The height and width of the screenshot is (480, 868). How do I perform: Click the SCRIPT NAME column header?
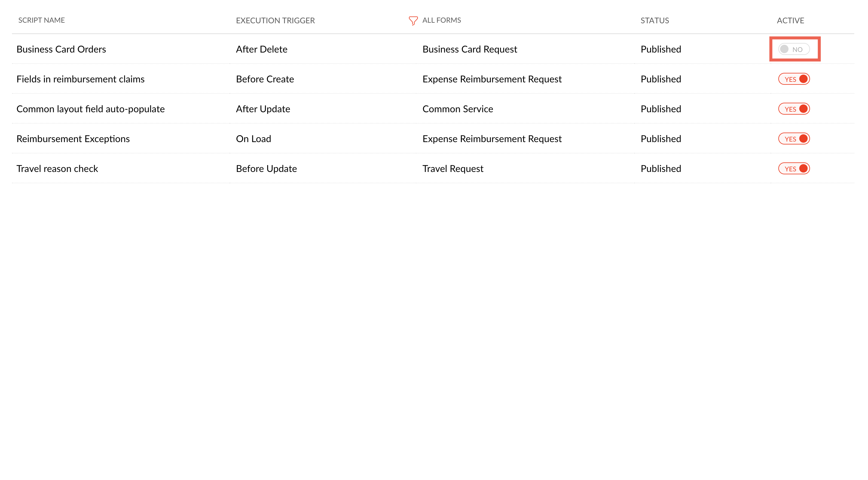point(42,21)
